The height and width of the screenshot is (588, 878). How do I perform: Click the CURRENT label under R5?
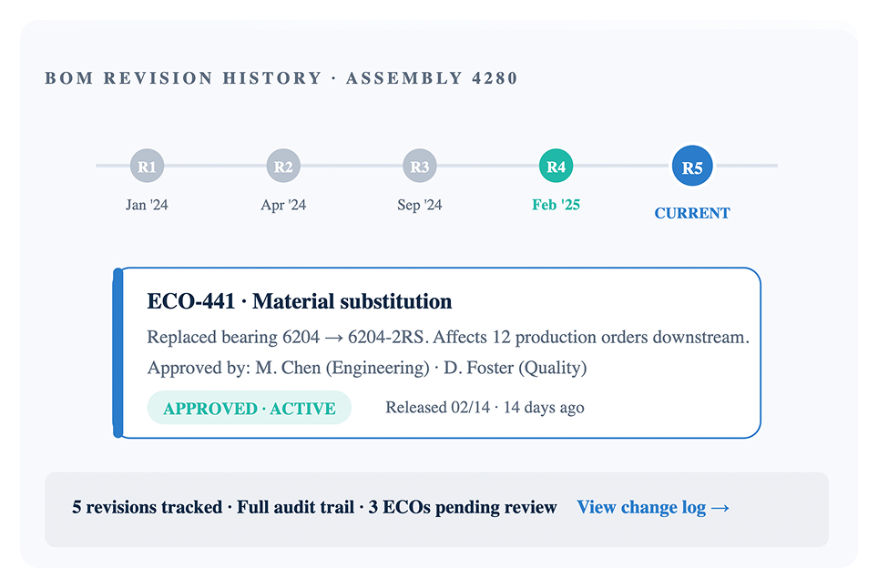692,213
